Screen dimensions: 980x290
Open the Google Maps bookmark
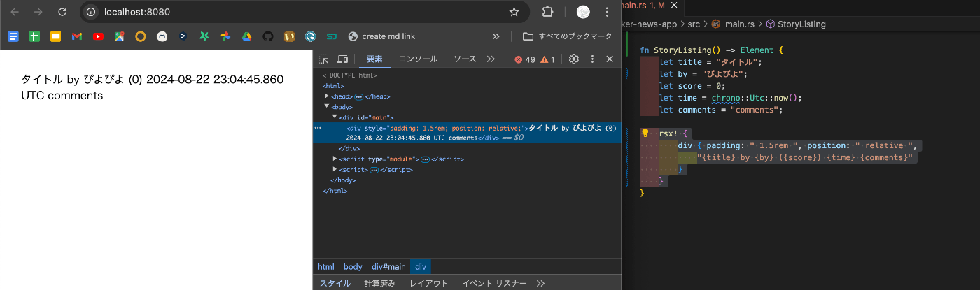(119, 36)
